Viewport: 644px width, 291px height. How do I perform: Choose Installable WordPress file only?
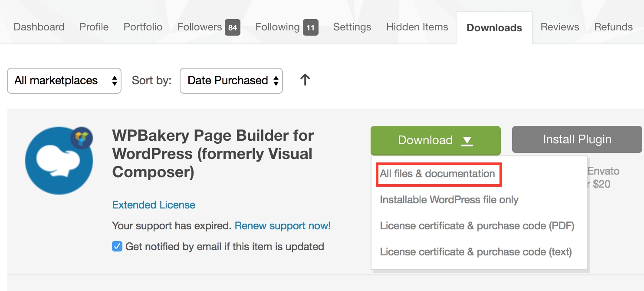pos(449,200)
